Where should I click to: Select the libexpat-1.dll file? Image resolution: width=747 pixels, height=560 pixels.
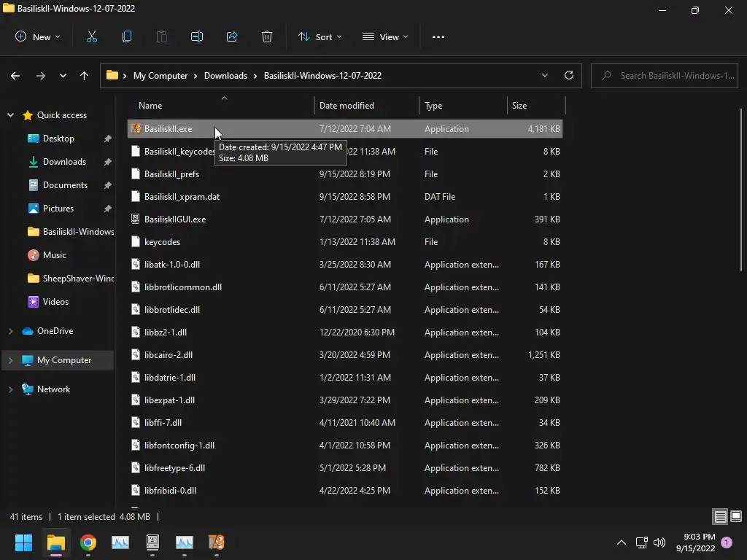[345, 400]
